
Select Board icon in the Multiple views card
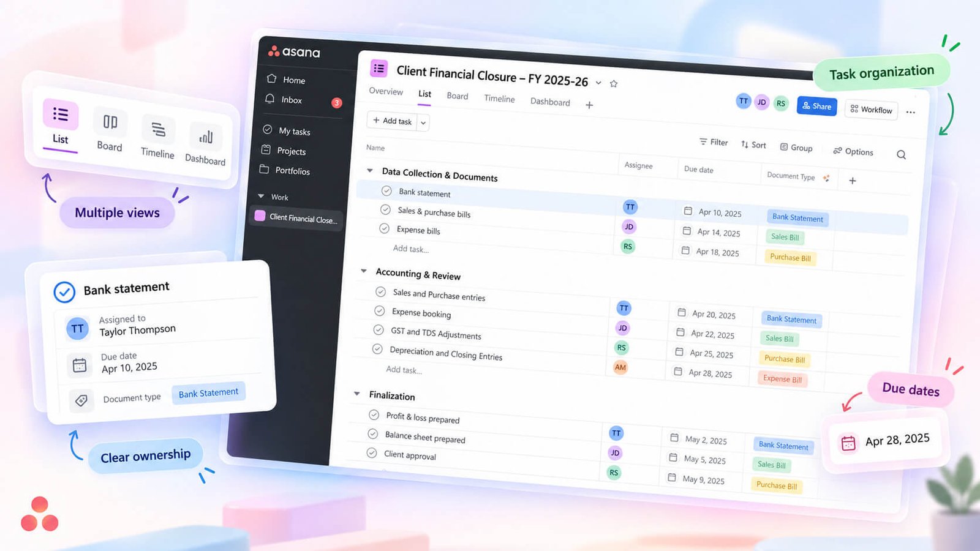pyautogui.click(x=110, y=122)
